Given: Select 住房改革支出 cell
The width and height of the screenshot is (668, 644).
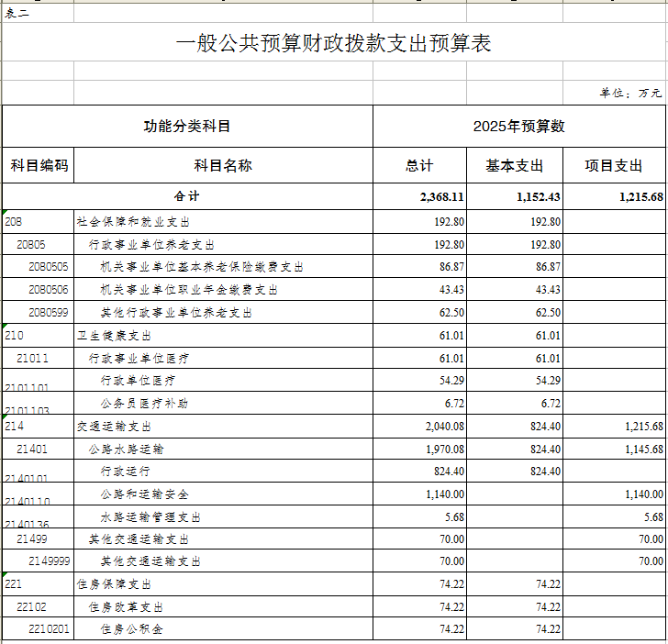Looking at the screenshot, I should point(223,606).
